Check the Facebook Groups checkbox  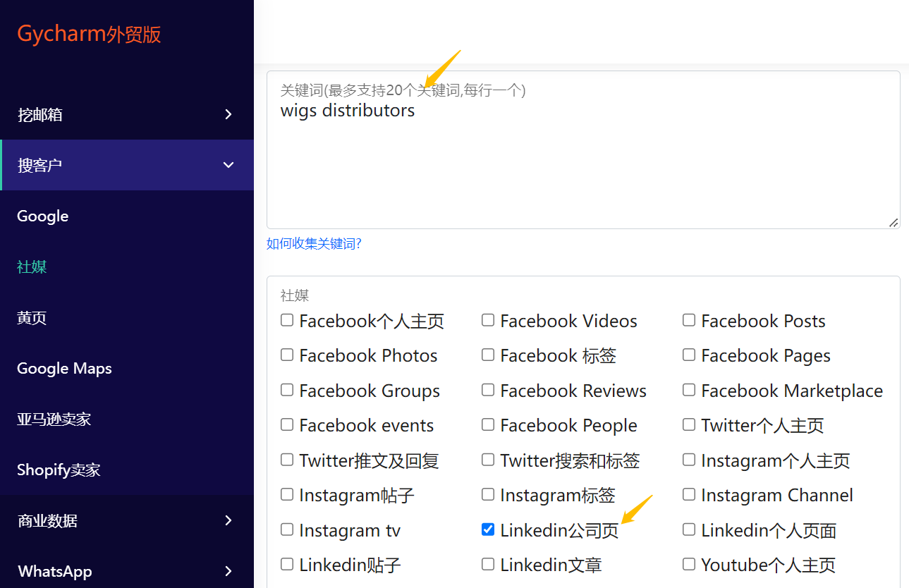pos(287,390)
